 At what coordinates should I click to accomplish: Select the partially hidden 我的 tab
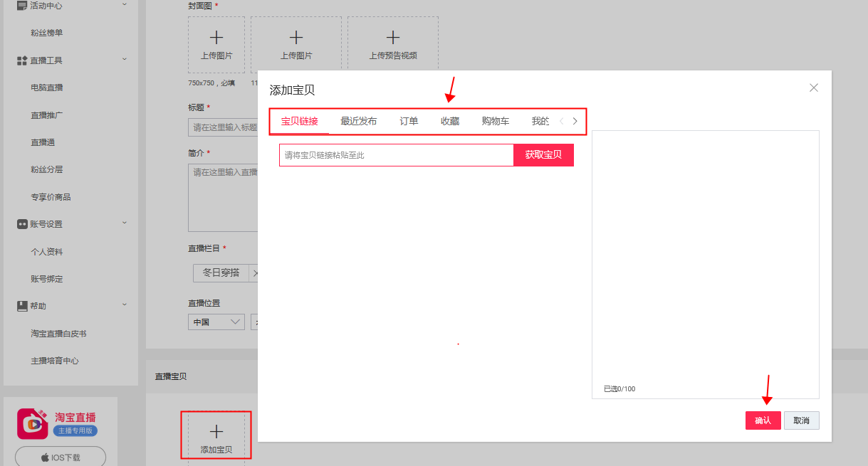(540, 121)
